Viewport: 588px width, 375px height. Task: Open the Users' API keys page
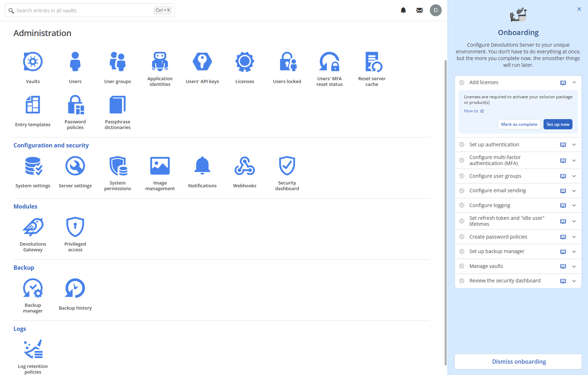[x=202, y=61]
